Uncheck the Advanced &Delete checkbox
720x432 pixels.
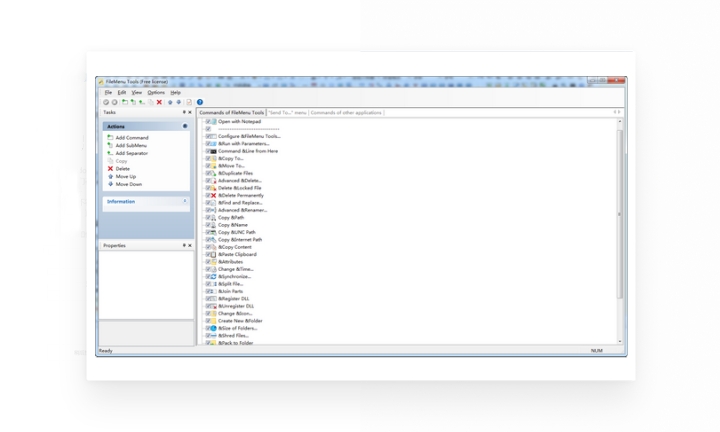click(208, 181)
